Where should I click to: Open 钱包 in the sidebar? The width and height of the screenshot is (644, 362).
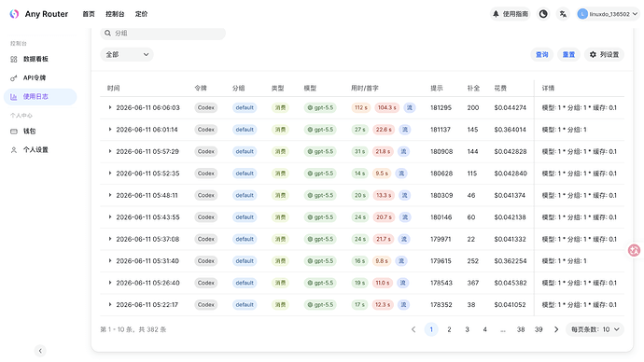pos(40,132)
